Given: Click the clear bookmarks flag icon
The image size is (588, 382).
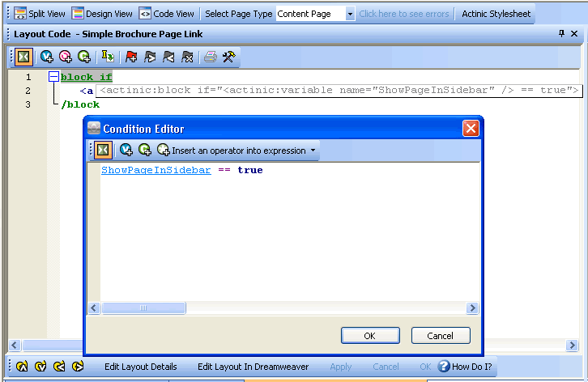Looking at the screenshot, I should click(x=187, y=57).
